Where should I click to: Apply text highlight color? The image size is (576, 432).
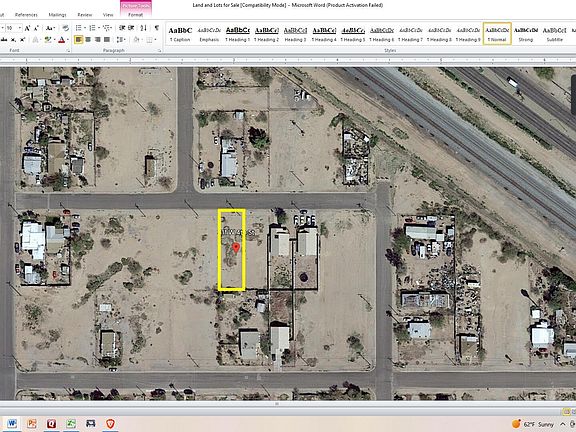click(x=48, y=40)
